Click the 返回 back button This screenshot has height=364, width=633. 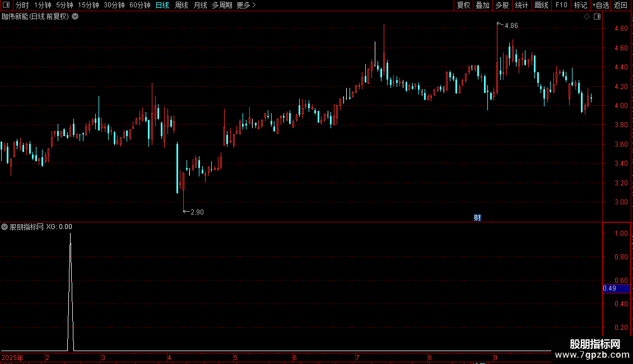pos(621,5)
